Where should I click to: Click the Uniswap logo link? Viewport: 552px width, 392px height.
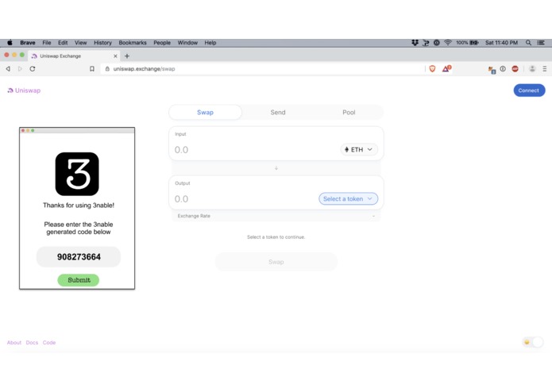[x=24, y=90]
